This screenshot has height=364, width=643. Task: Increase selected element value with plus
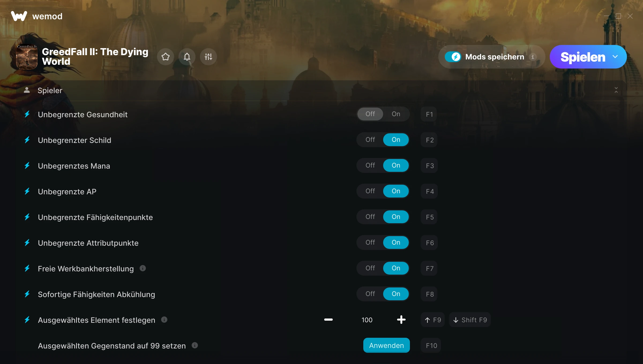[401, 320]
